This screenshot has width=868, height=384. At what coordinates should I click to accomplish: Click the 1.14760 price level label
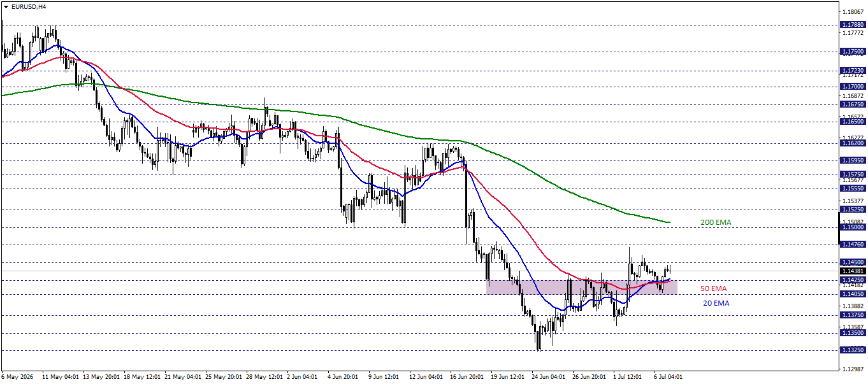[852, 244]
